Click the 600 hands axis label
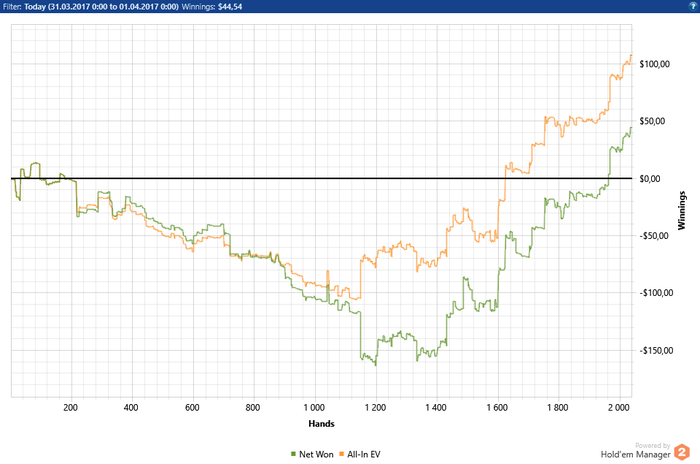Screen dimensions: 700x464 (192, 407)
